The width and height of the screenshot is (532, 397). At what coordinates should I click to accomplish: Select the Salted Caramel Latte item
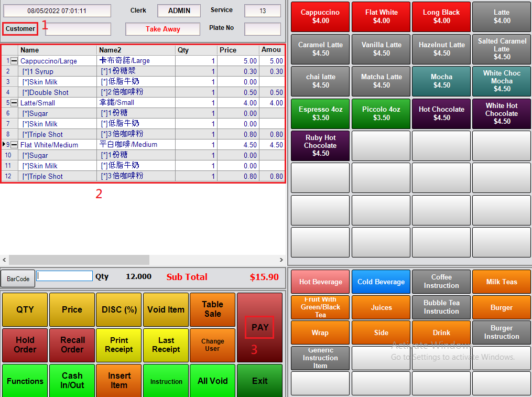point(502,49)
